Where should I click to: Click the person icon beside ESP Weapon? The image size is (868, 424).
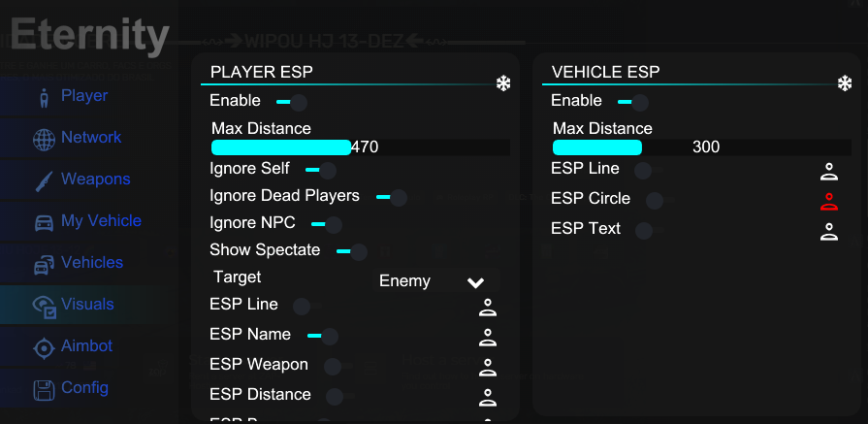point(488,367)
